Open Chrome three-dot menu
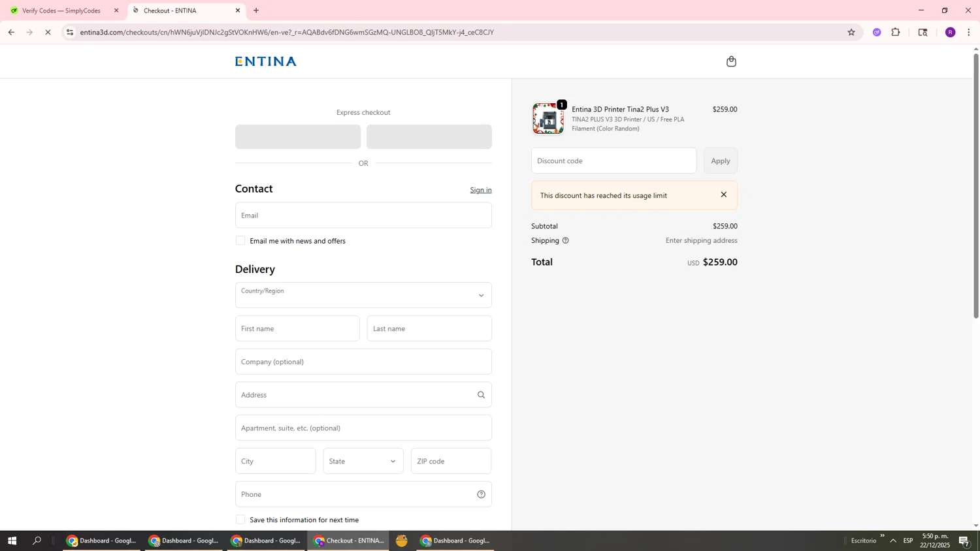980x551 pixels. pos(968,32)
